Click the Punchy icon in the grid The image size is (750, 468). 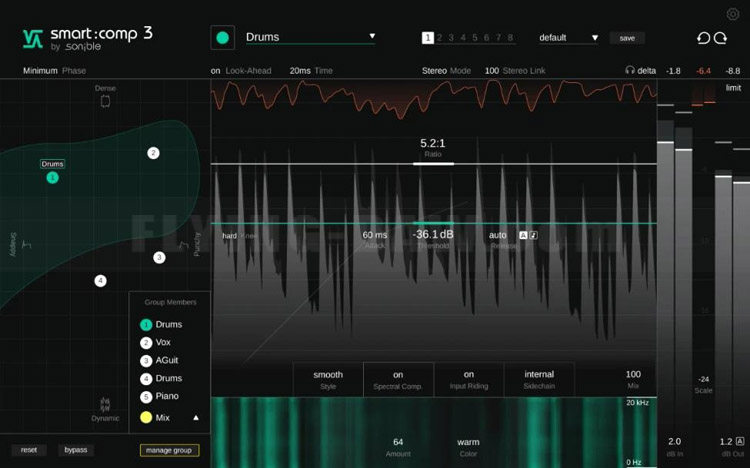pos(184,245)
